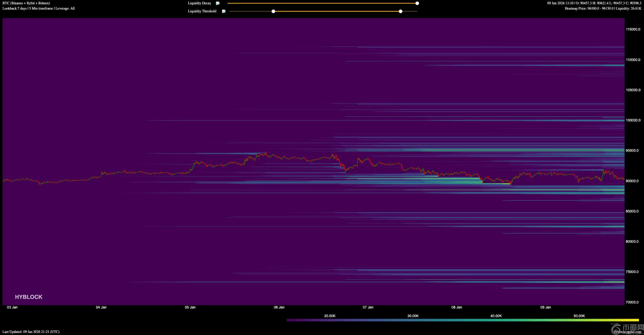Screen dimensions: 644x335
Task: Click the Heatmap Price liquidity readout
Action: click(x=603, y=8)
